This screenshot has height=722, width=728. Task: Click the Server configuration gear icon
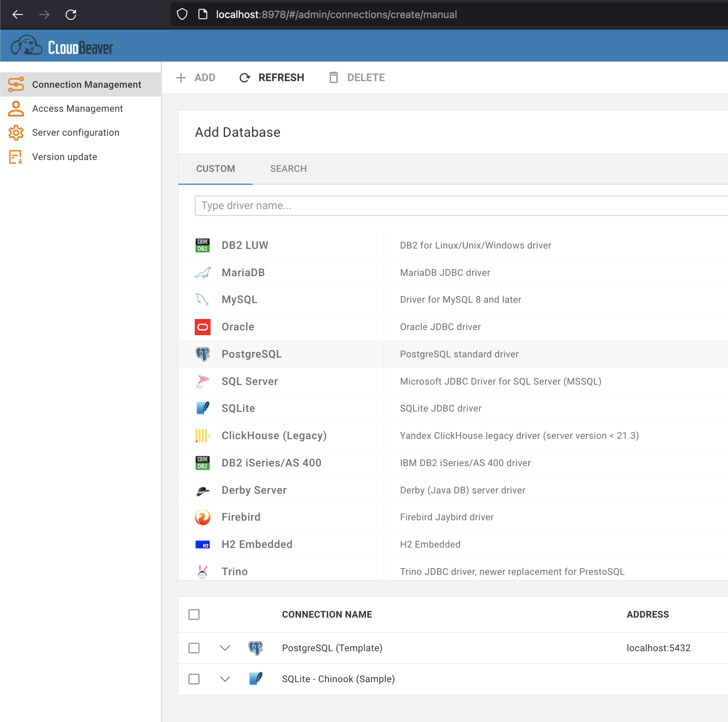(x=16, y=133)
